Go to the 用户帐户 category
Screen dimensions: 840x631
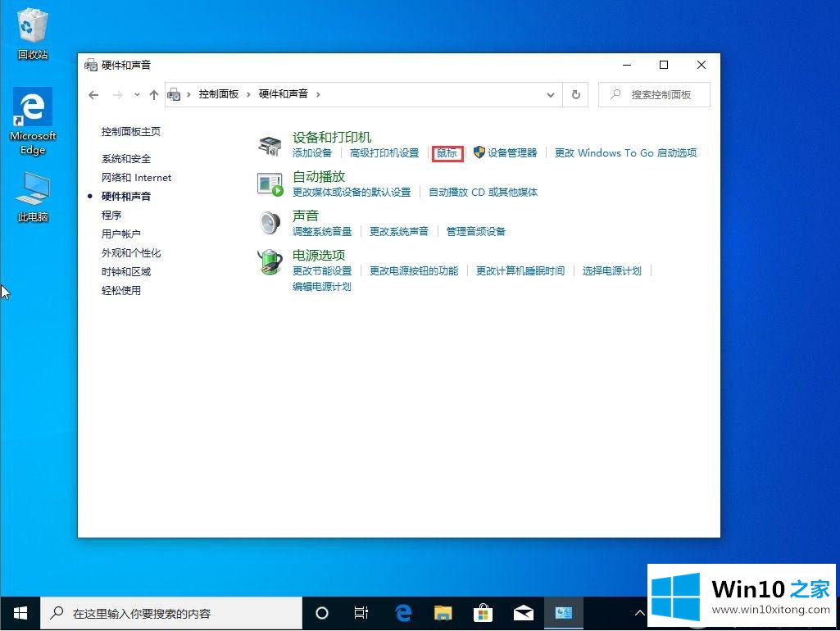pos(121,234)
